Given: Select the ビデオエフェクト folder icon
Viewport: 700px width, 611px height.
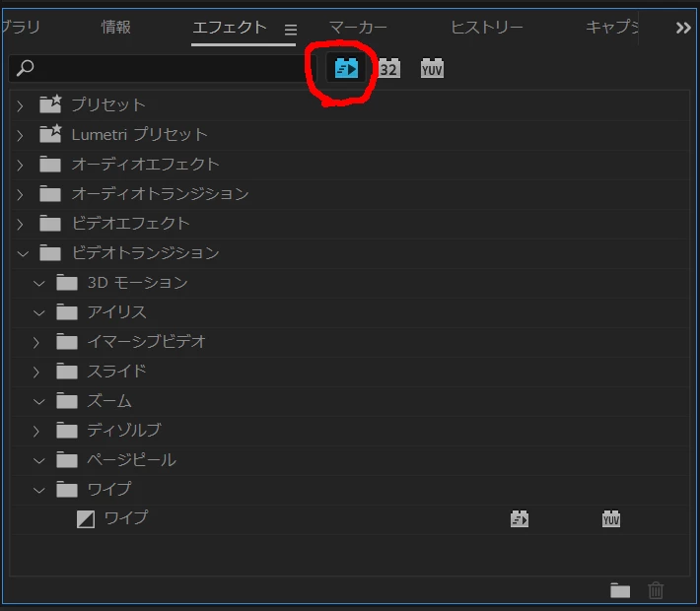Looking at the screenshot, I should click(50, 223).
